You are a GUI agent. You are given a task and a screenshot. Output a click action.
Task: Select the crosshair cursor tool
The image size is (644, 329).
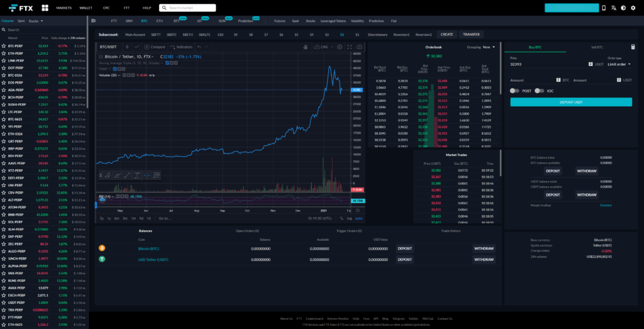click(147, 176)
